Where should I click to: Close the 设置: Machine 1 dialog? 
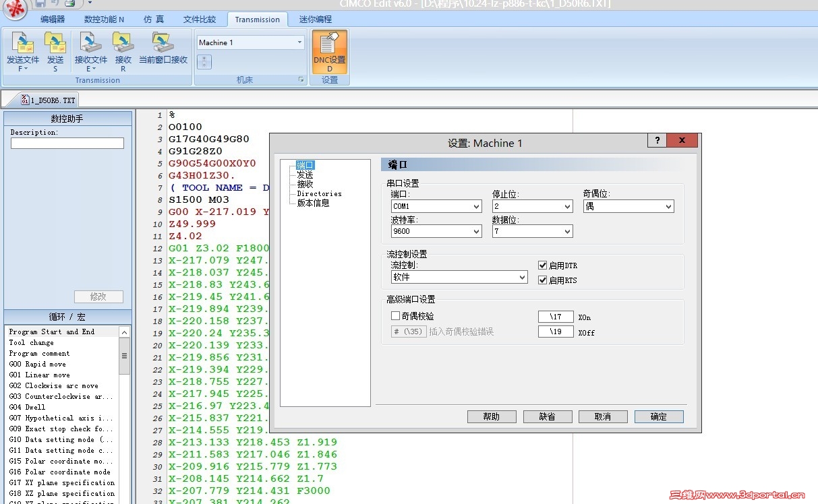click(x=682, y=140)
